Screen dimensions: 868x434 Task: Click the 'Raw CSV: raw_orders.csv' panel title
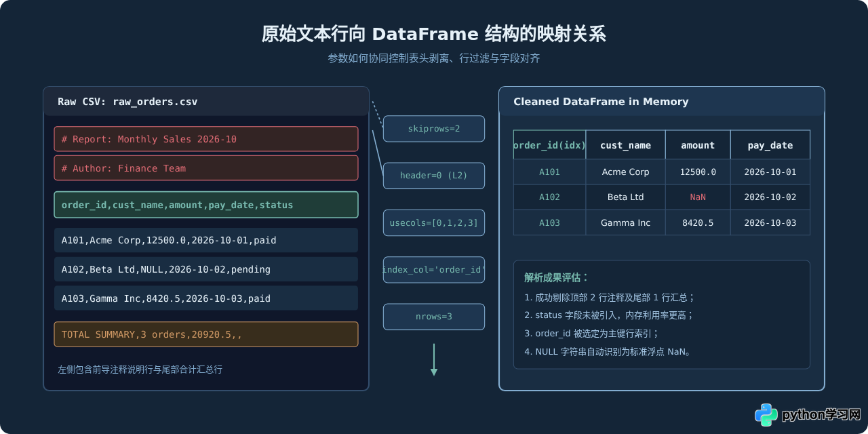[127, 102]
